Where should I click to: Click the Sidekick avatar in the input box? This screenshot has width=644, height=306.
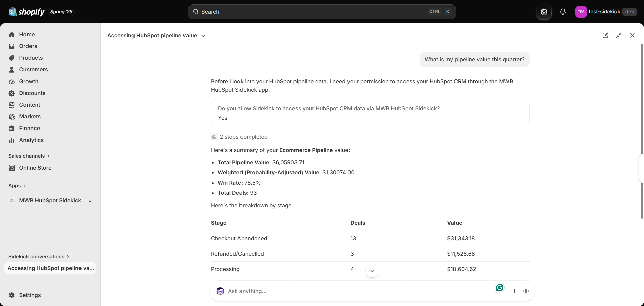point(220,291)
